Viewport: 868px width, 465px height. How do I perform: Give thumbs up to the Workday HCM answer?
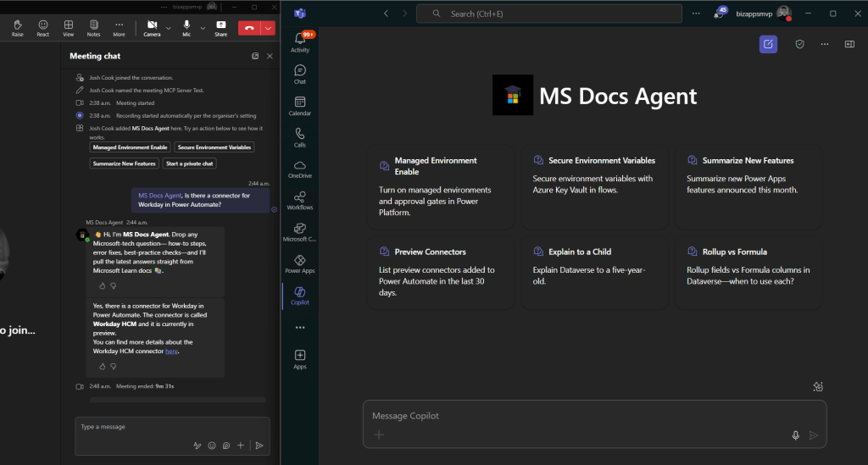103,366
